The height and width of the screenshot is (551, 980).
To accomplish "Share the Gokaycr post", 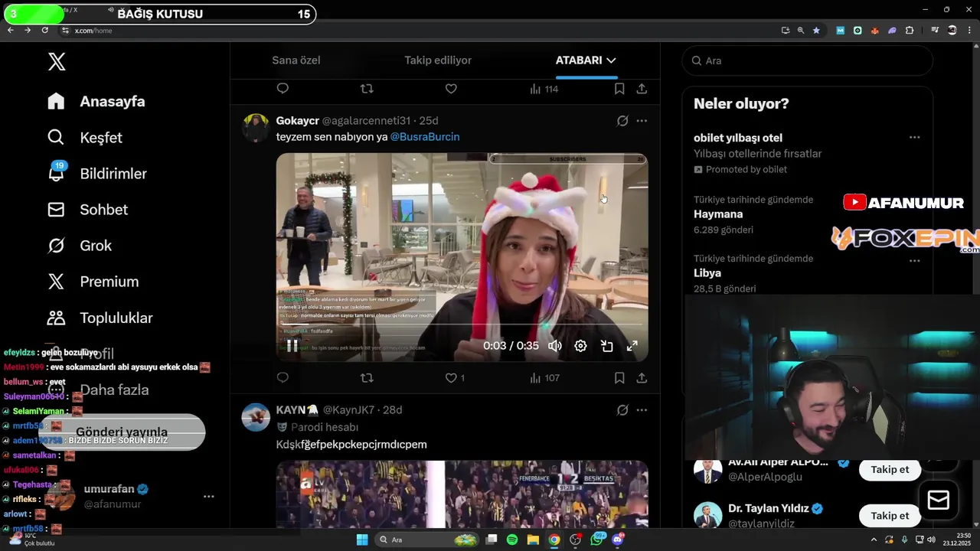I will pos(642,377).
